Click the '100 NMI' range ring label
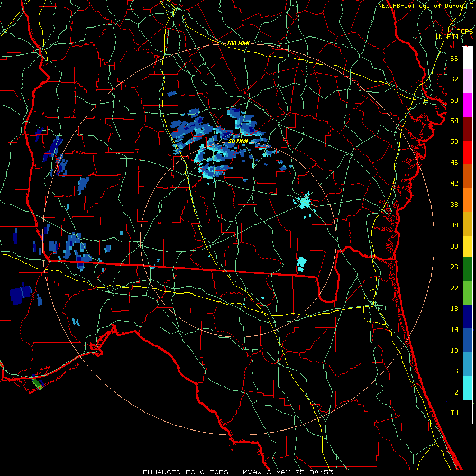This screenshot has height=476, width=476. coord(238,43)
